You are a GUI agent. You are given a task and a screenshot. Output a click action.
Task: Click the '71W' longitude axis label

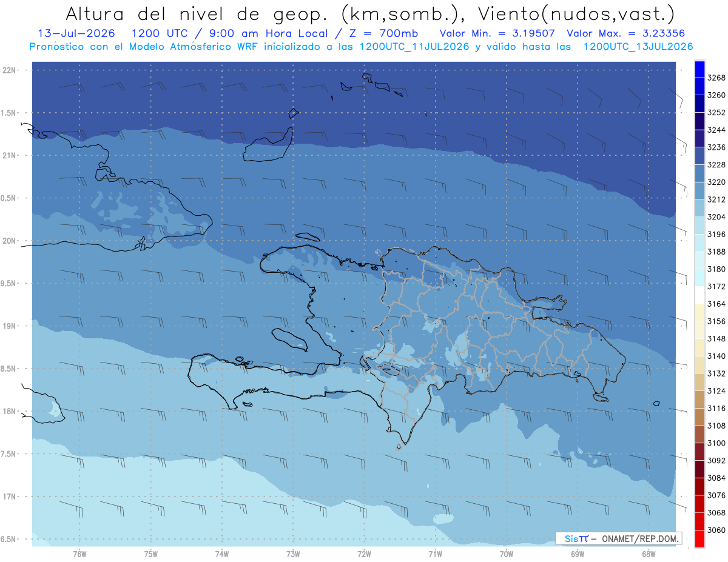point(435,554)
